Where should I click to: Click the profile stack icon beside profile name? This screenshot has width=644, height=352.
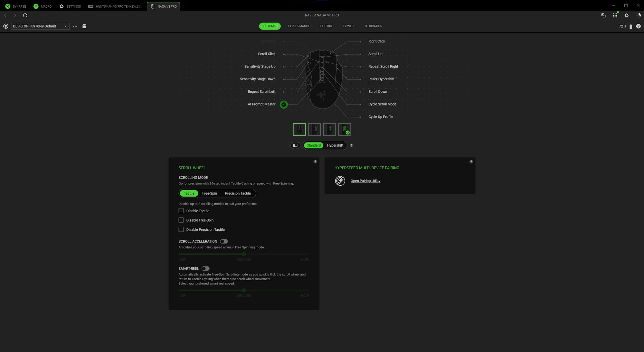click(6, 26)
